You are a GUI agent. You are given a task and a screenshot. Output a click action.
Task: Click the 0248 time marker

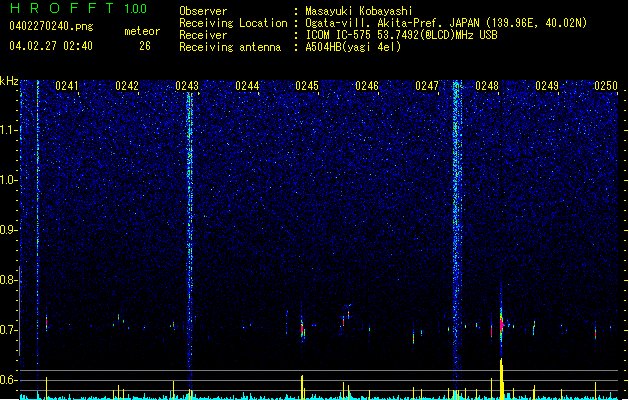(487, 86)
